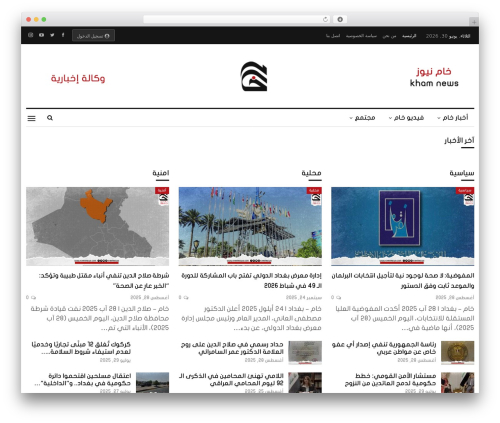
Task: Open the hamburger side menu
Action: pos(31,118)
